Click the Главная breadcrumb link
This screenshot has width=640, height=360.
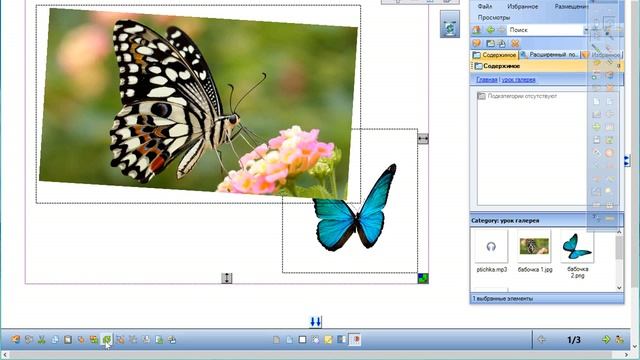tap(487, 80)
